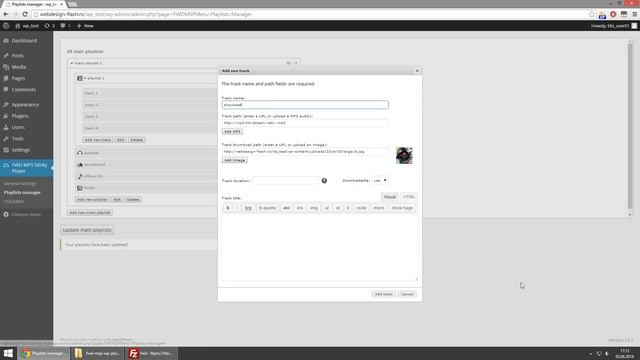Click Add new main playlist button
Image resolution: width=640 pixels, height=360 pixels.
(x=90, y=212)
